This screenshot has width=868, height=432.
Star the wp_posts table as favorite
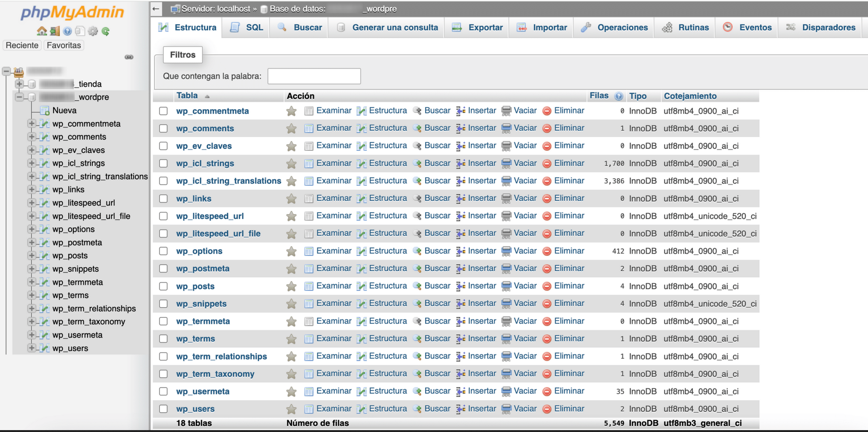pyautogui.click(x=291, y=286)
